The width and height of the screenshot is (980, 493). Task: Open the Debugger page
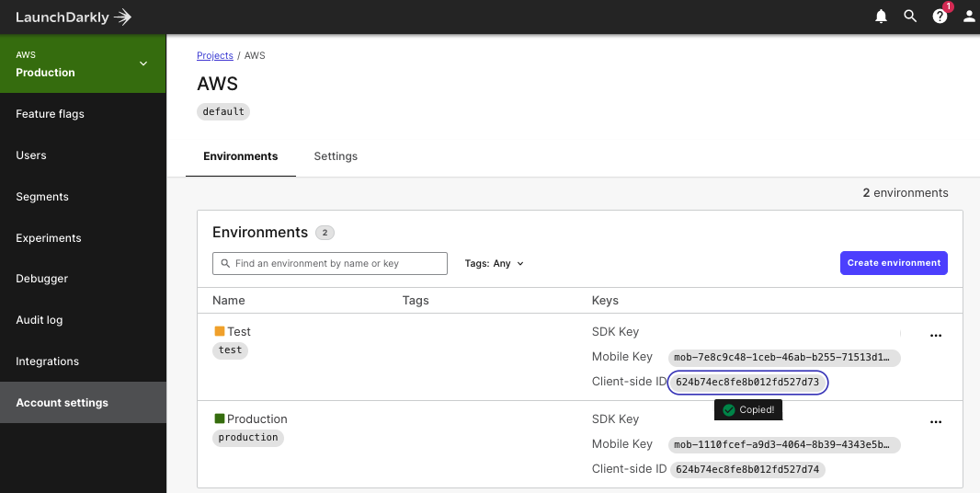42,279
